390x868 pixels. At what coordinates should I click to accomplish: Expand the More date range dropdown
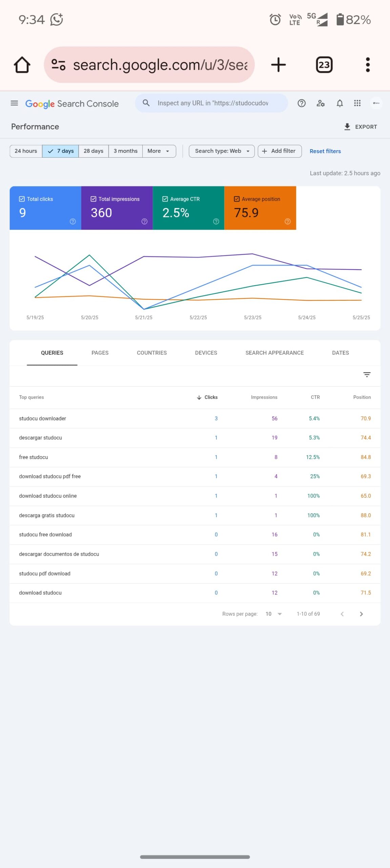(159, 151)
